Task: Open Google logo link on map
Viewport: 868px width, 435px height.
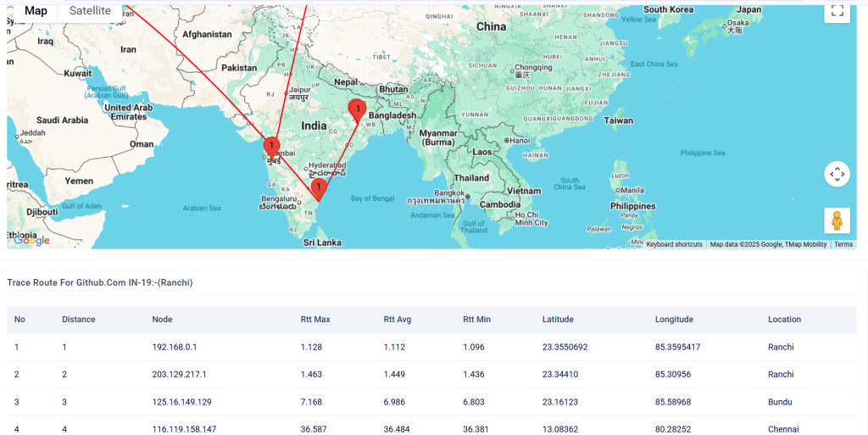Action: pos(31,240)
